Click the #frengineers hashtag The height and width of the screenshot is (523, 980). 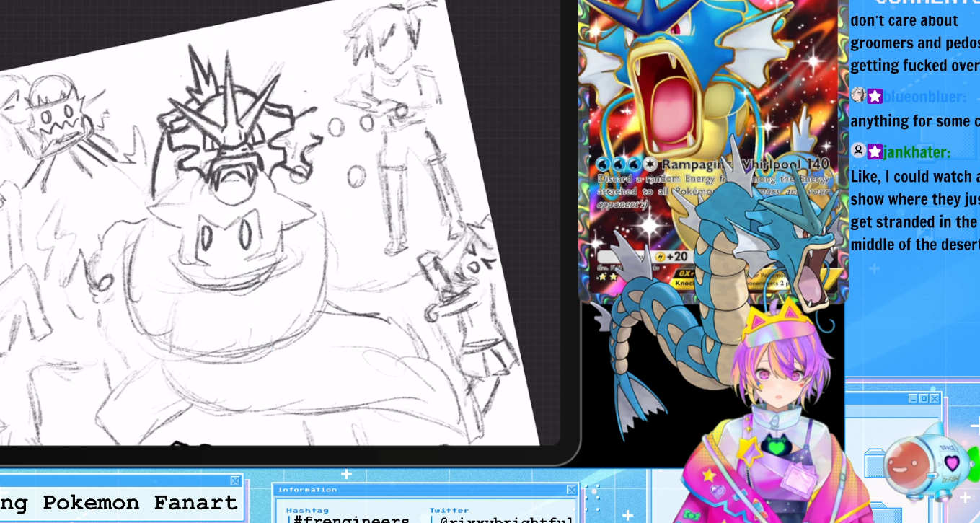click(352, 519)
